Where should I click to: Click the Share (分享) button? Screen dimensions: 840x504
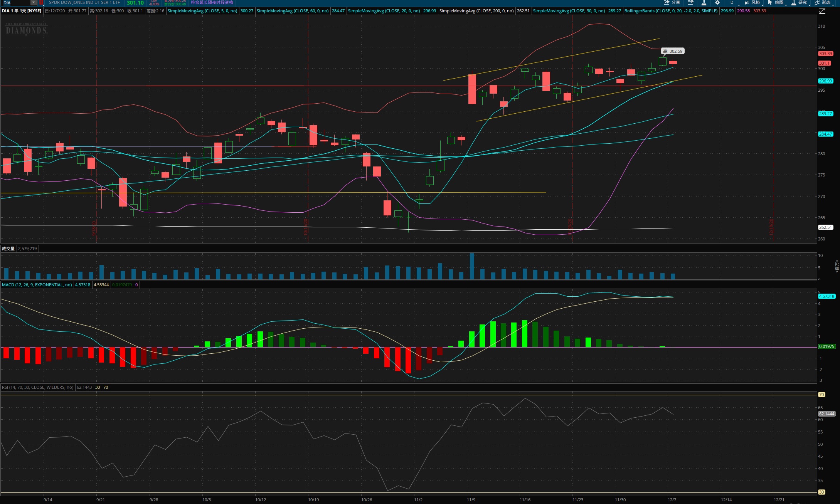point(672,3)
